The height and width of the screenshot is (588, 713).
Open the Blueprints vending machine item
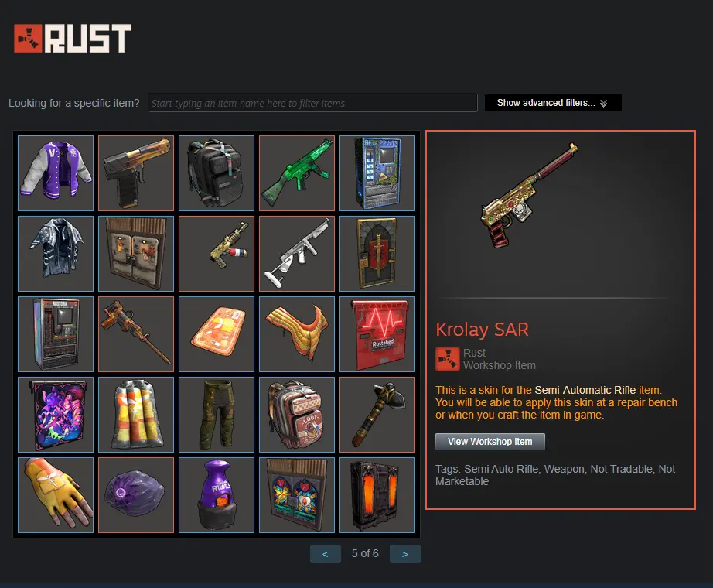point(377,173)
